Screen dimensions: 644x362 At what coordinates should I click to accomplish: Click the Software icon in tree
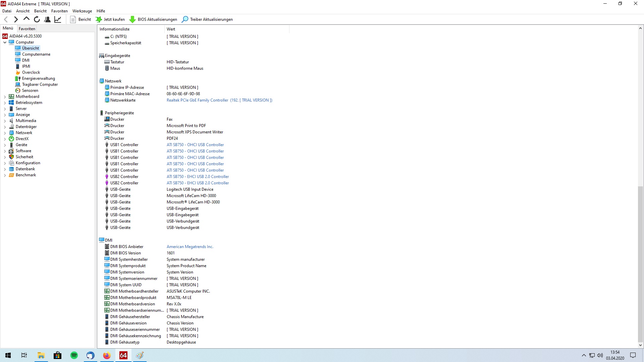coord(11,151)
